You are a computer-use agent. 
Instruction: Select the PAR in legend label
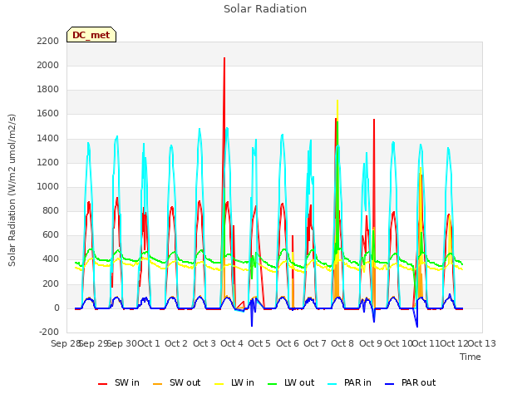[357, 382]
